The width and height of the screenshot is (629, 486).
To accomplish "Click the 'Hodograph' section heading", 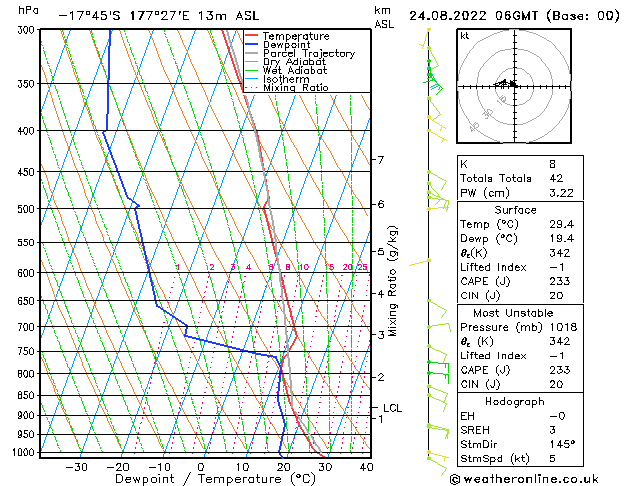I will (515, 401).
